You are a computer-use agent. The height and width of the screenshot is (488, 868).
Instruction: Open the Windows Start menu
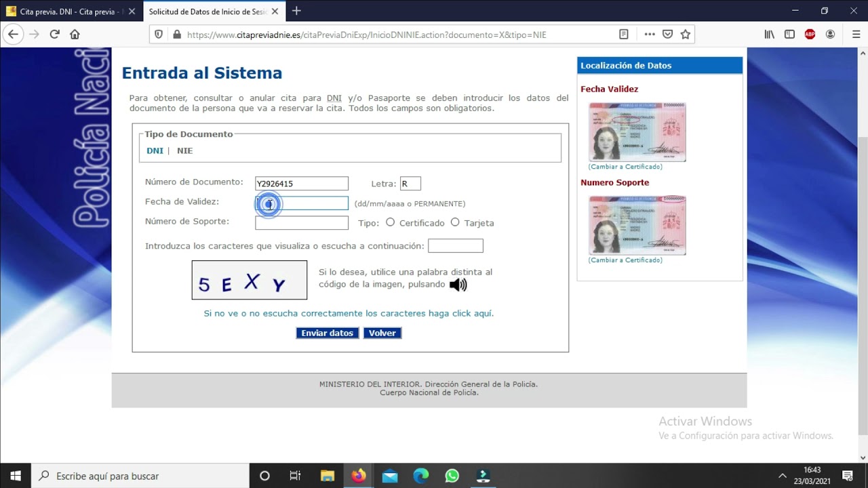(x=16, y=476)
